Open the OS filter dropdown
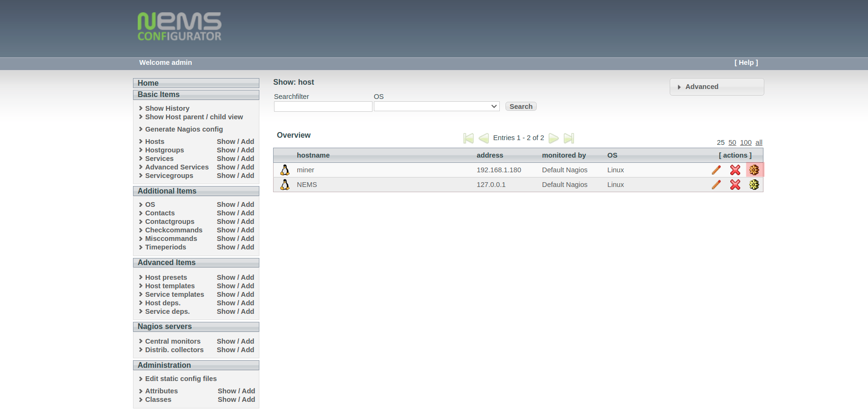Screen dimensions: 868x417 [x=436, y=106]
